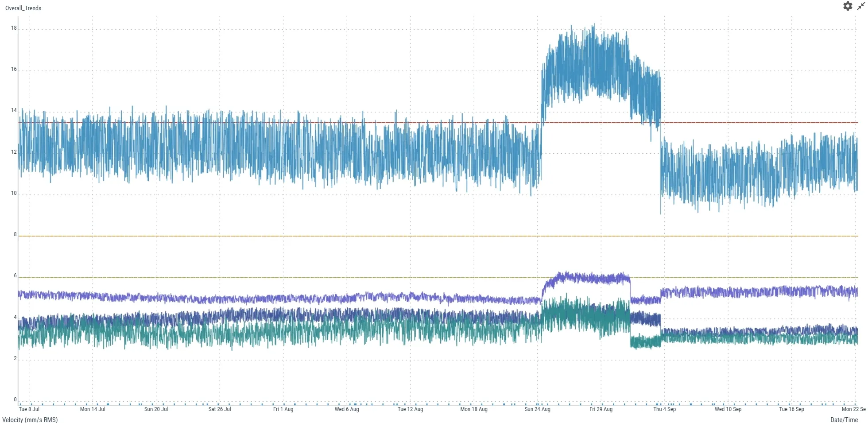Click an event marker below Sun 24 Aug

coord(538,404)
